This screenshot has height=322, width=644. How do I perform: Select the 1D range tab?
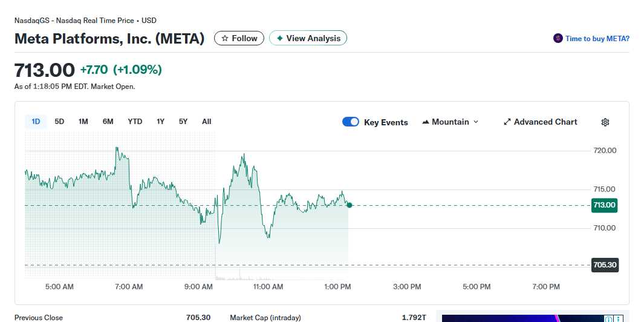(x=36, y=121)
